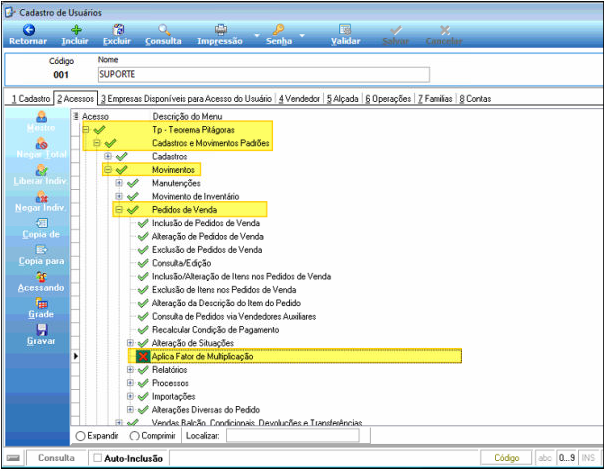Expand the Importações tree node

[x=130, y=396]
